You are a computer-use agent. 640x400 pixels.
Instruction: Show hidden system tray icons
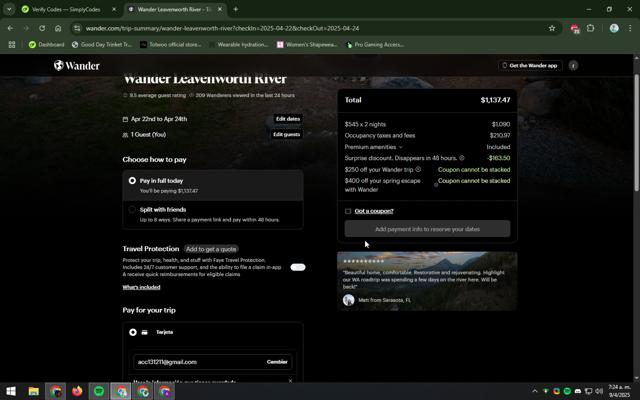pyautogui.click(x=535, y=391)
